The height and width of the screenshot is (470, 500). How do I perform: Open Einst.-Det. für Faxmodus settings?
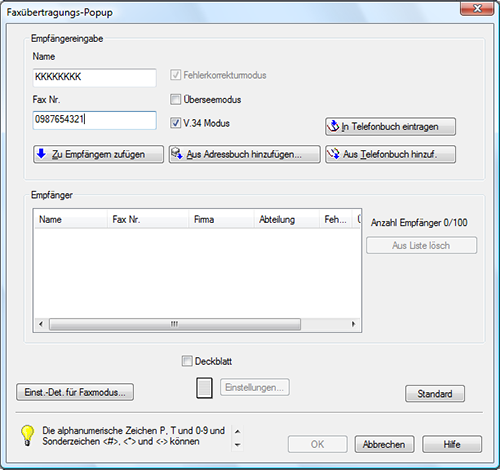(75, 392)
